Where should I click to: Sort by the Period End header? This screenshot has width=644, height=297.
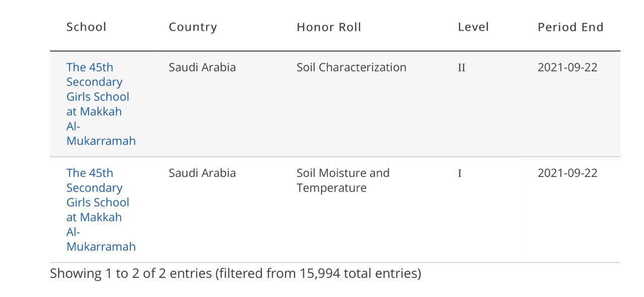[x=570, y=27]
